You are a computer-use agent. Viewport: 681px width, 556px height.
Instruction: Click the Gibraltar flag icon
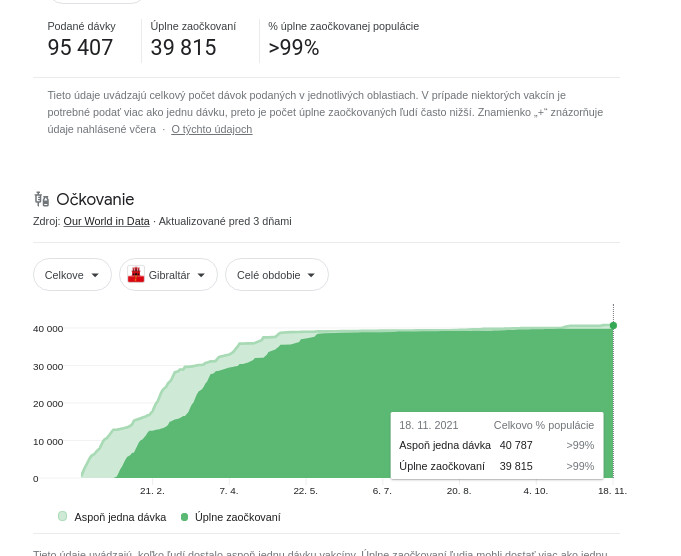(x=136, y=274)
